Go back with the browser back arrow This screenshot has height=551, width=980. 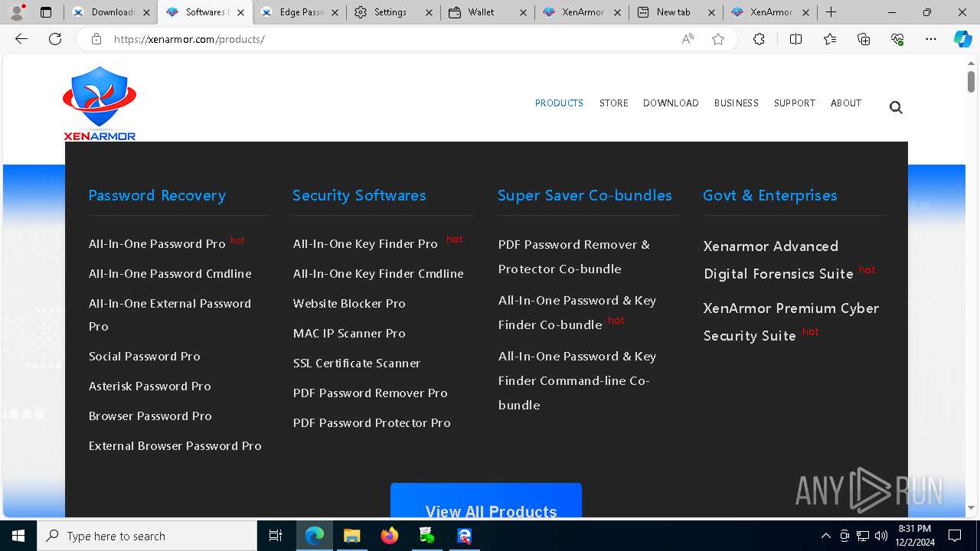[x=21, y=39]
